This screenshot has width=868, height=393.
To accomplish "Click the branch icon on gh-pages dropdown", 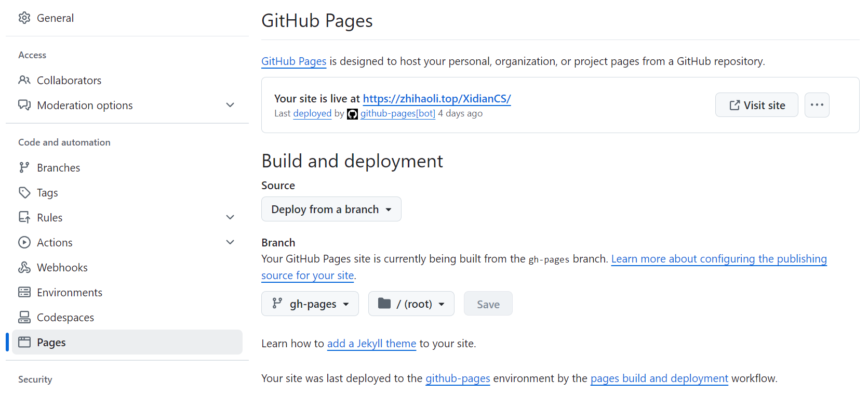I will pyautogui.click(x=277, y=304).
